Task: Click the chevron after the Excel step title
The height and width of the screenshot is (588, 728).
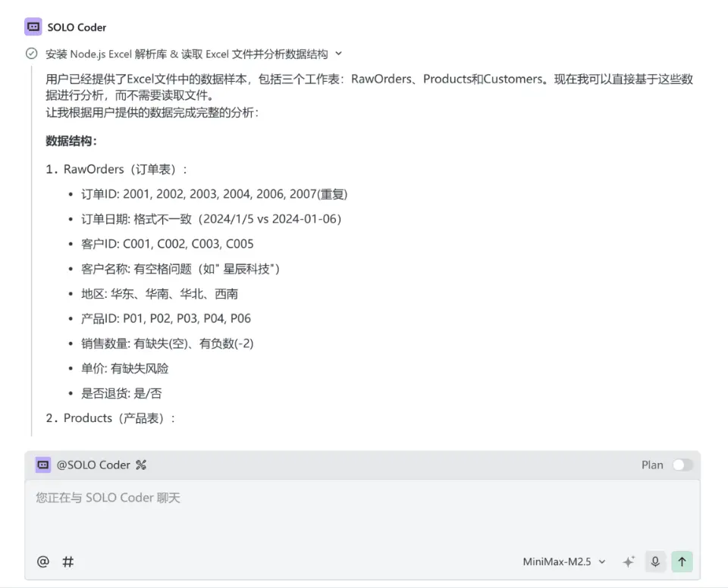Action: tap(338, 54)
